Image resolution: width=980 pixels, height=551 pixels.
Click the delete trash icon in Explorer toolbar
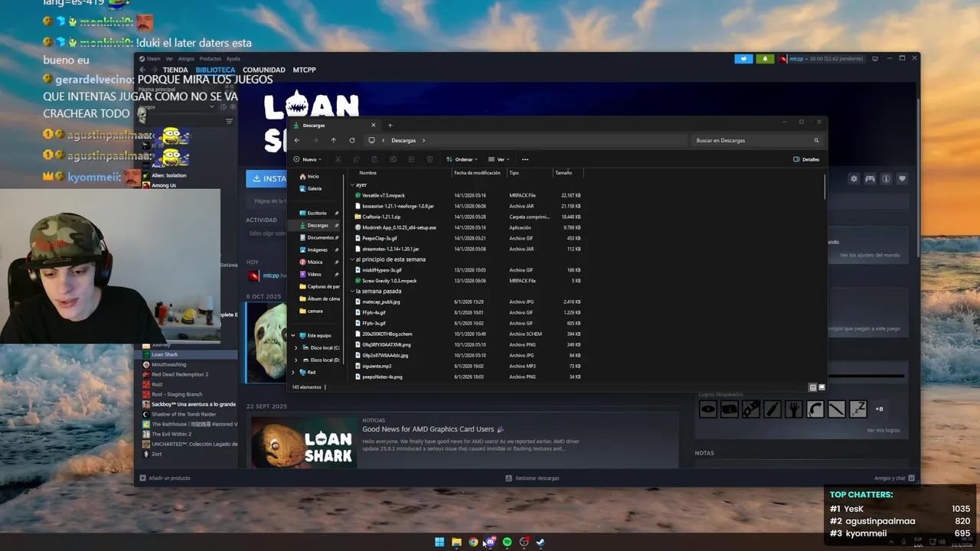pyautogui.click(x=430, y=159)
